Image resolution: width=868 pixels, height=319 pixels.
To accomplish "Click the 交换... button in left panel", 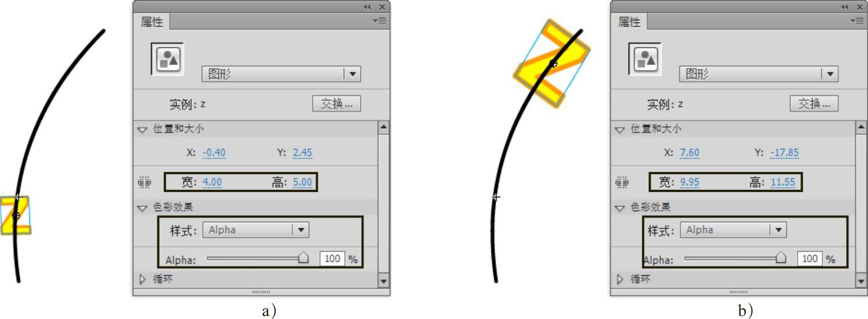I will [337, 104].
